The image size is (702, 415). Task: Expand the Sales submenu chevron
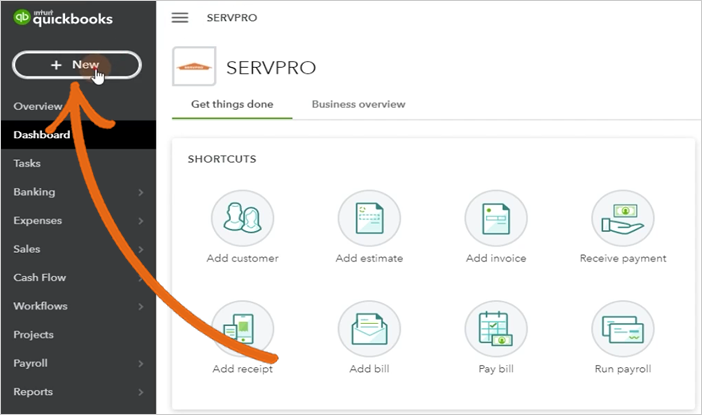(x=141, y=249)
